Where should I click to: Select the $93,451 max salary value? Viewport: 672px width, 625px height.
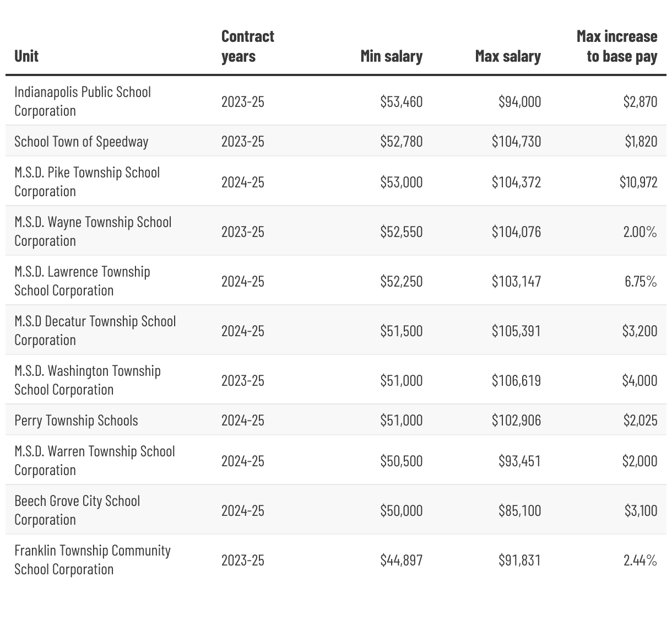tap(519, 461)
